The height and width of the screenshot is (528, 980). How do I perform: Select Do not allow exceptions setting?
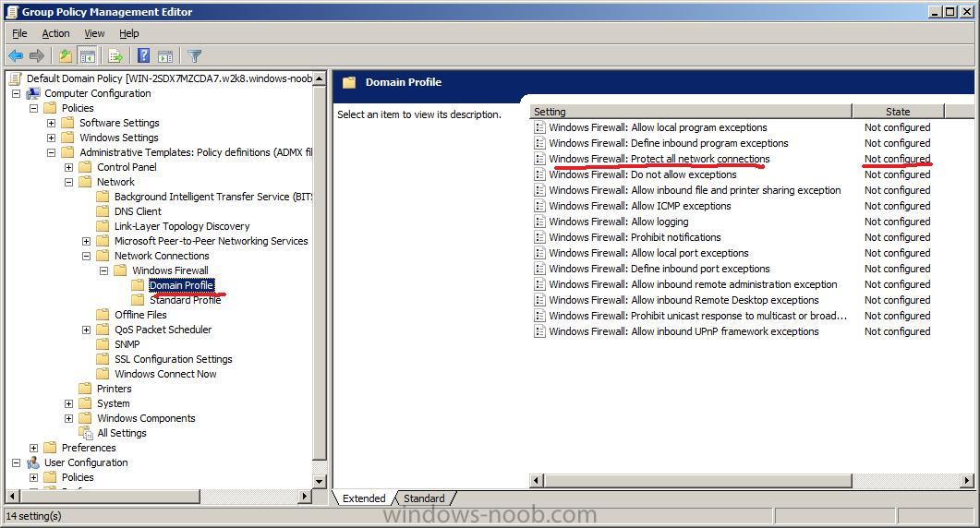click(643, 174)
